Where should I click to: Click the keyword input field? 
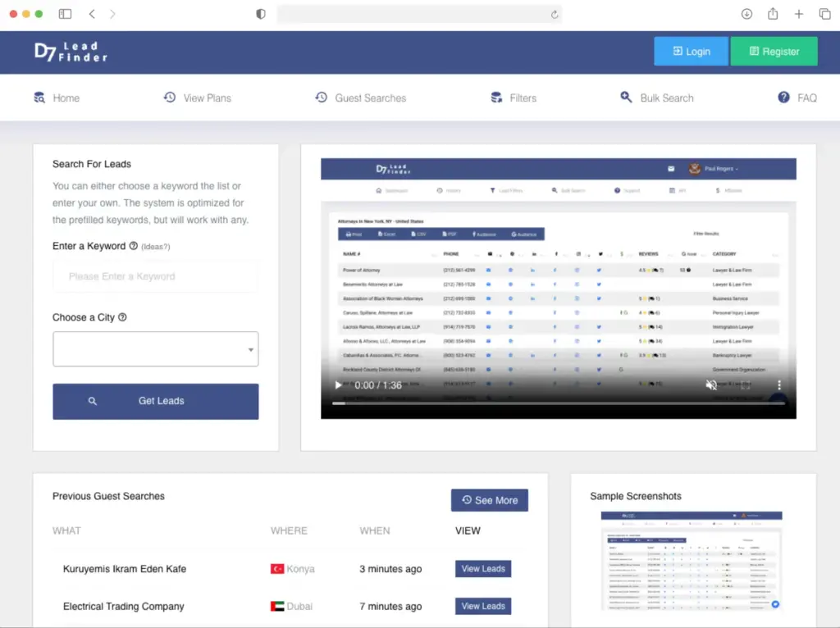click(x=156, y=276)
